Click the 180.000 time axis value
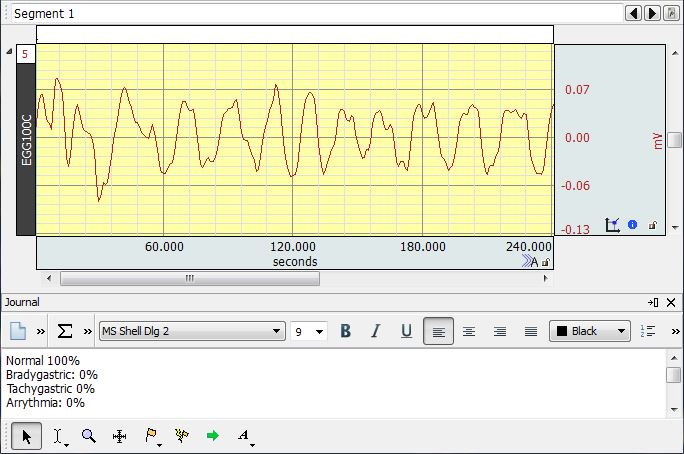The image size is (684, 454). click(423, 246)
